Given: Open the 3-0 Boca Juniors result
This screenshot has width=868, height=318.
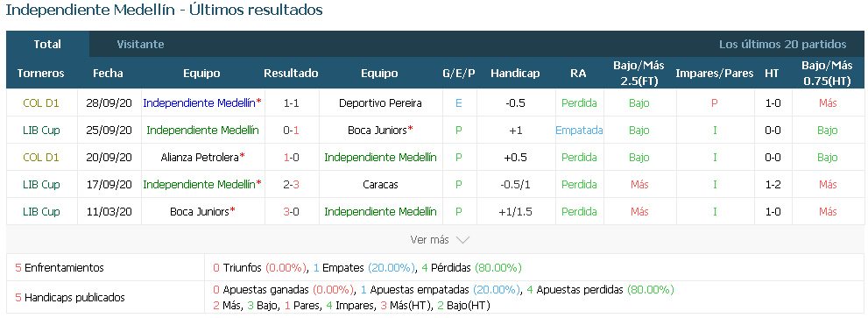Looking at the screenshot, I should click(291, 212).
